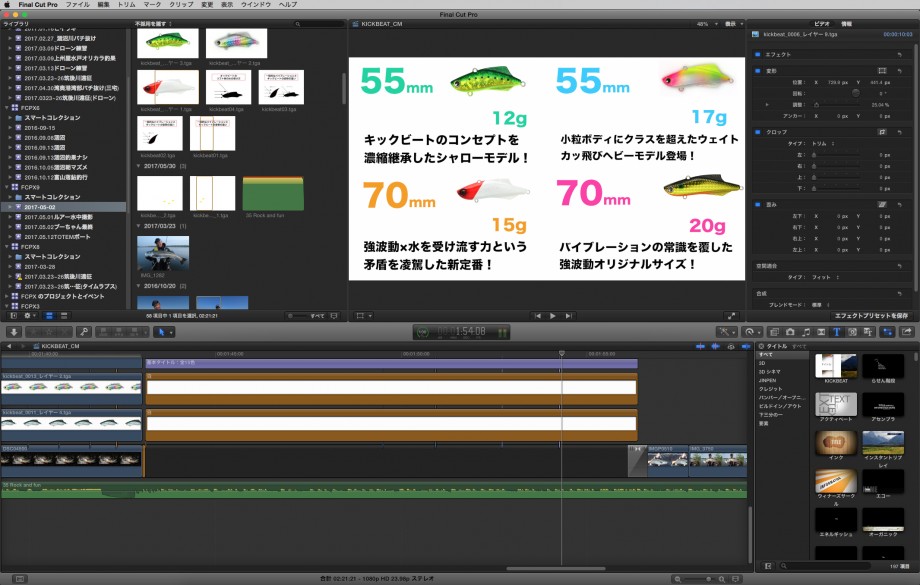Open the viewer 表示 dropdown

coord(733,24)
